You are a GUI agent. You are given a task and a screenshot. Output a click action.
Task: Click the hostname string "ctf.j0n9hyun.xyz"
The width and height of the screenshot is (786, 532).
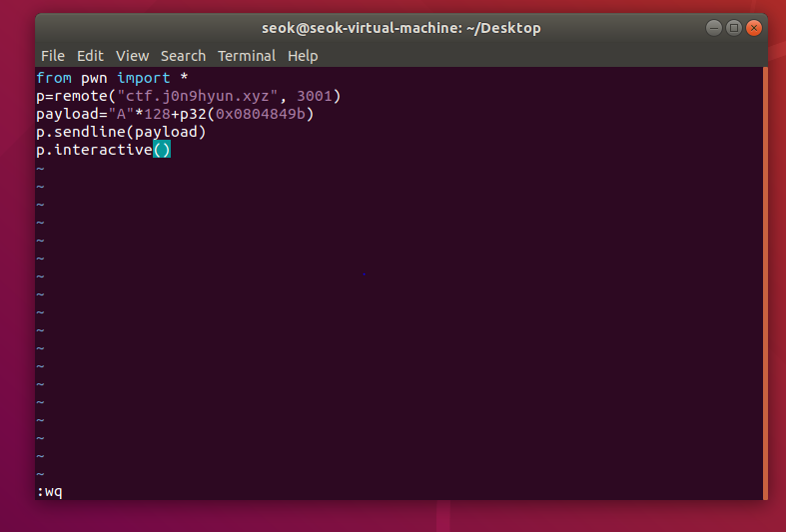point(197,96)
